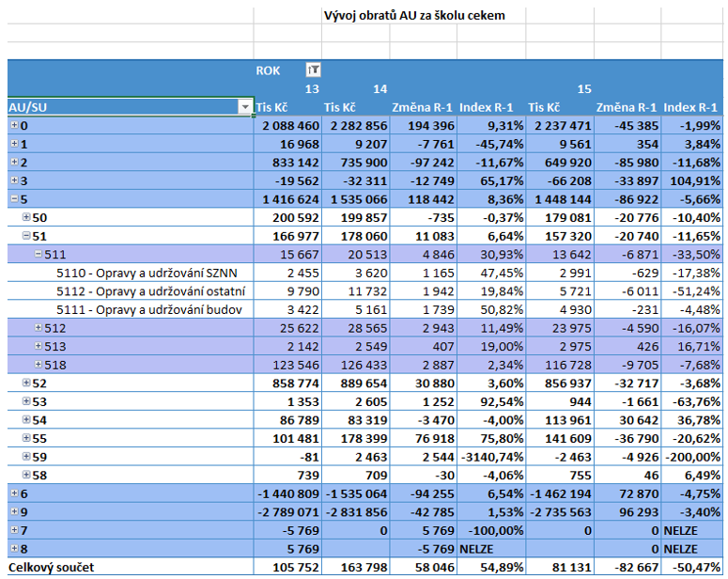This screenshot has height=579, width=728.
Task: Expand row group 1
Action: (x=14, y=144)
